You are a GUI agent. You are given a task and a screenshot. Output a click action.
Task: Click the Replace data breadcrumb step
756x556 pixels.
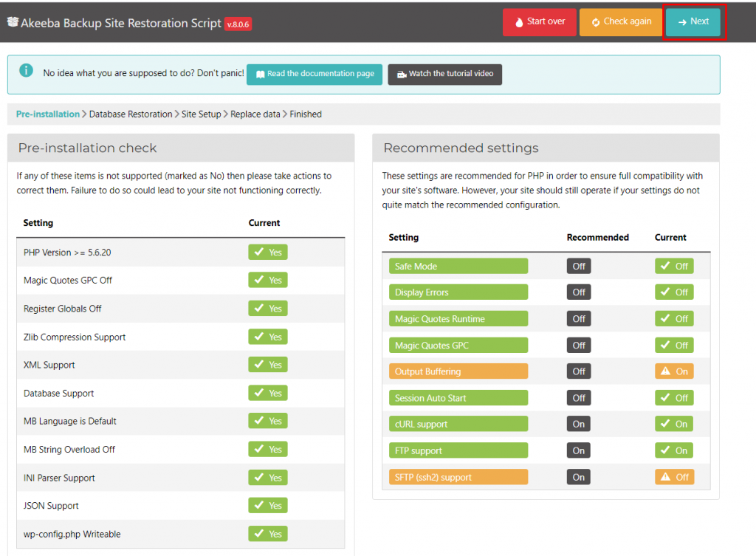point(255,114)
